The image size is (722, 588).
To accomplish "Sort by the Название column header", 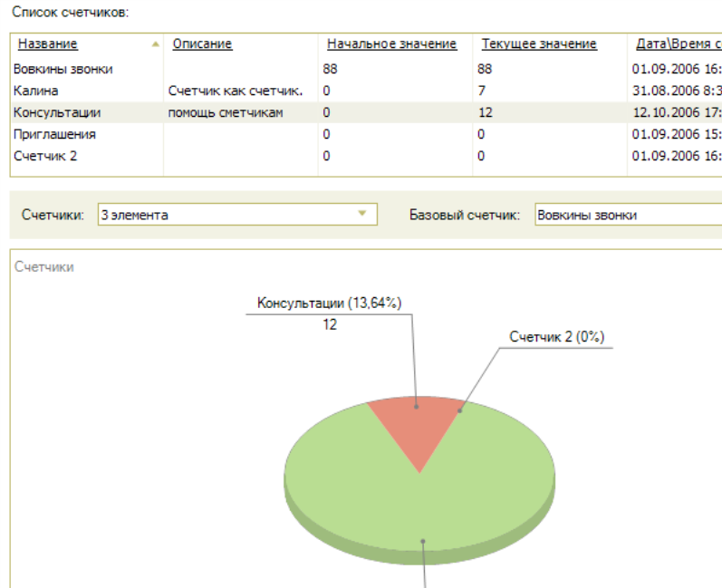I will click(x=48, y=44).
